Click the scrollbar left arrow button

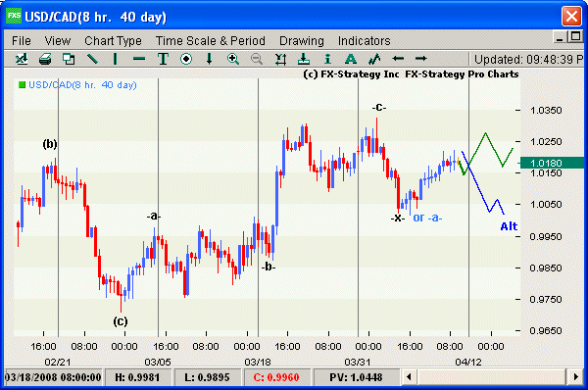(x=409, y=376)
